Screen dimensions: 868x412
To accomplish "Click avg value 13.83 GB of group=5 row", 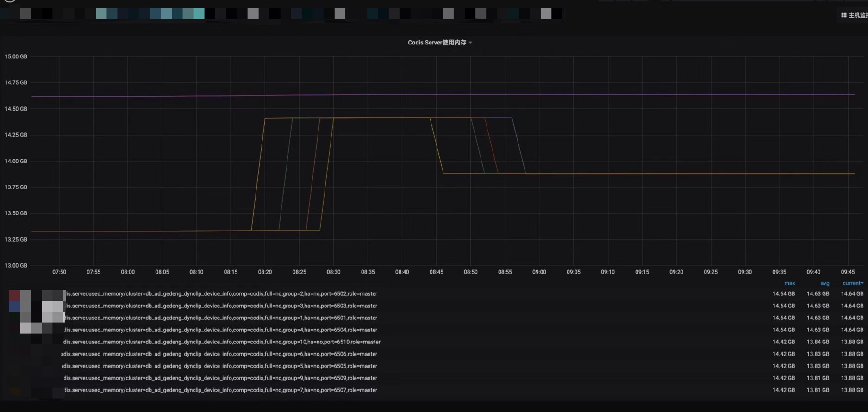I will click(818, 366).
